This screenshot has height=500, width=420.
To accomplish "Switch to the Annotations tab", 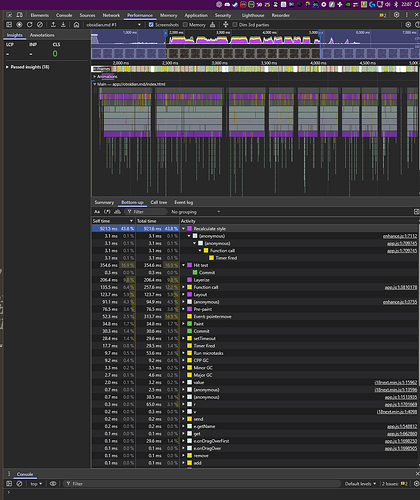I will pyautogui.click(x=42, y=35).
